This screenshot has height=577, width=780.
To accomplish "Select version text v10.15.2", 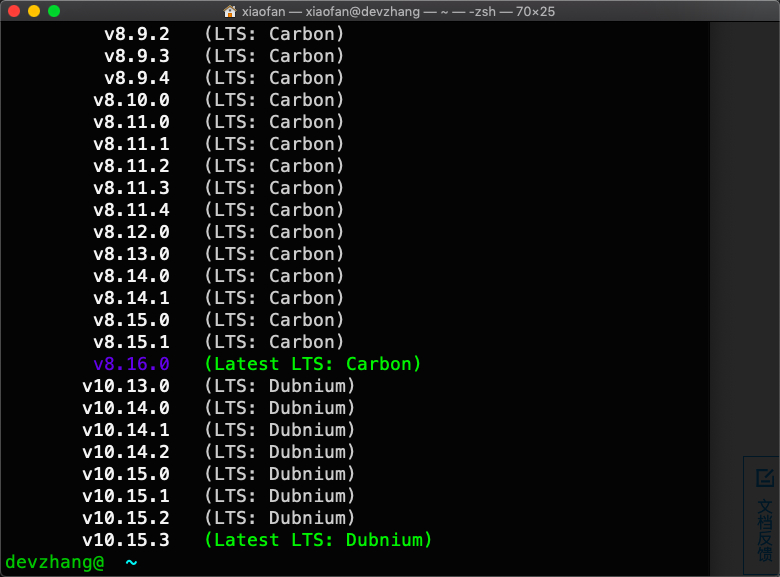I will (x=126, y=518).
